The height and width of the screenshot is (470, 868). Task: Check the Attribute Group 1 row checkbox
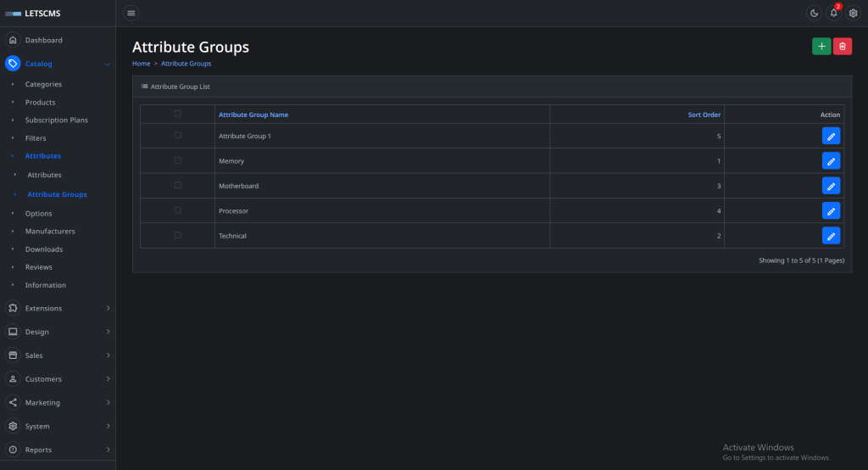[x=178, y=135]
